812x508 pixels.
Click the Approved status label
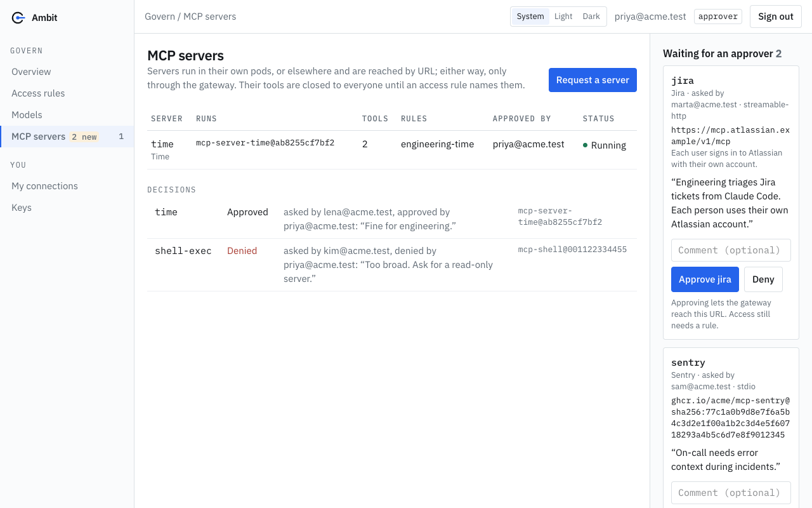coord(247,212)
